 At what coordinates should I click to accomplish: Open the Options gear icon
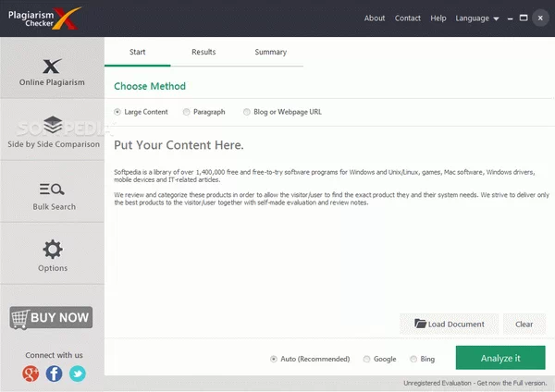(x=53, y=249)
